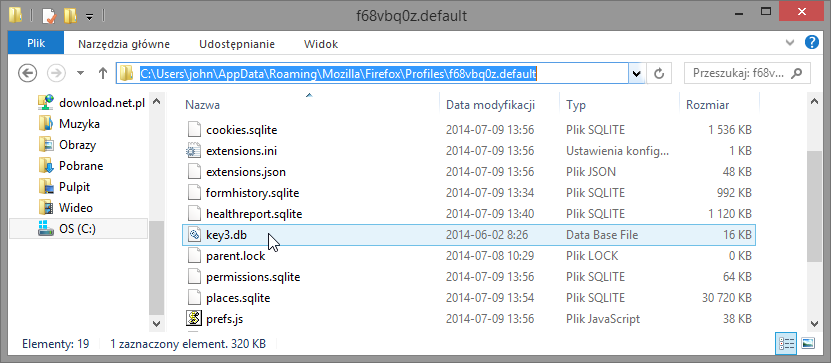Refresh the current folder view
This screenshot has width=831, height=363.
[659, 73]
